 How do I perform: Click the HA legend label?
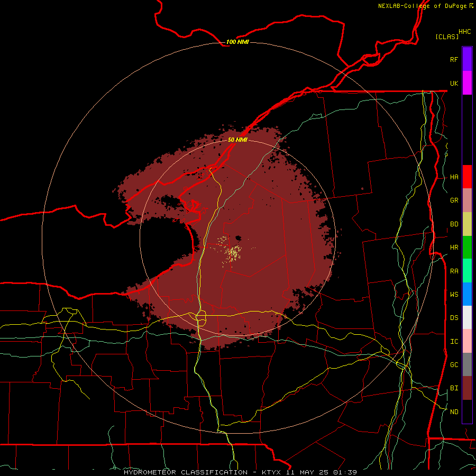click(454, 177)
